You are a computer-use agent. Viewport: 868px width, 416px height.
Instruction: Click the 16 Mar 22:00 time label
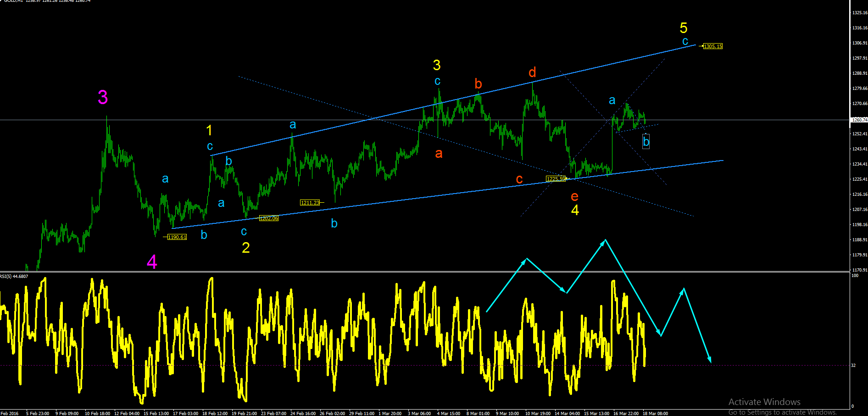click(x=626, y=414)
